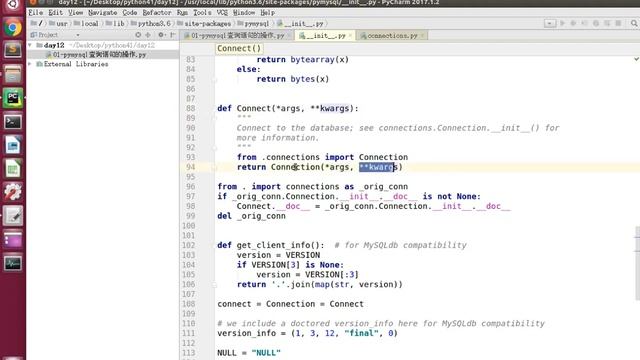Click Run with Coverage toolbar icon
Viewport: 640px width, 360px height.
[x=584, y=23]
